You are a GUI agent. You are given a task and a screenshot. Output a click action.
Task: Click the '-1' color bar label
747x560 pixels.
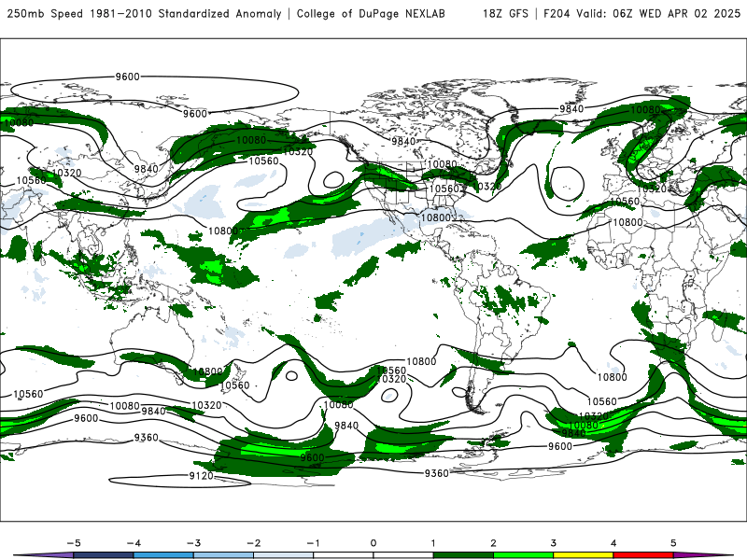click(x=313, y=543)
